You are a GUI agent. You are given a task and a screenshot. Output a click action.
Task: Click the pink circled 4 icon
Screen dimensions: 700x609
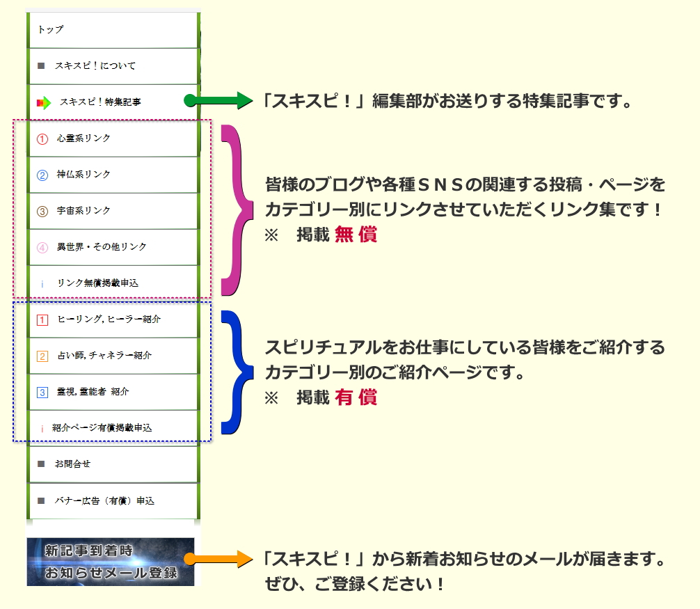click(42, 247)
